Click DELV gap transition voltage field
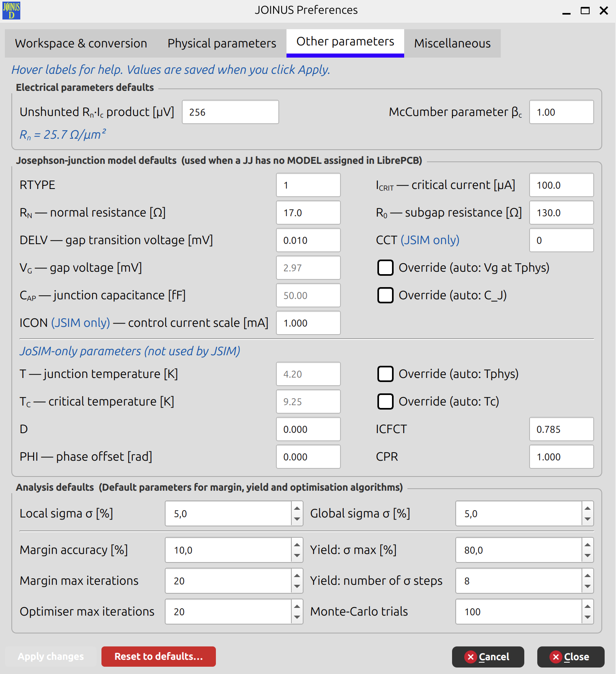Screen dimensions: 616x674 pyautogui.click(x=308, y=240)
